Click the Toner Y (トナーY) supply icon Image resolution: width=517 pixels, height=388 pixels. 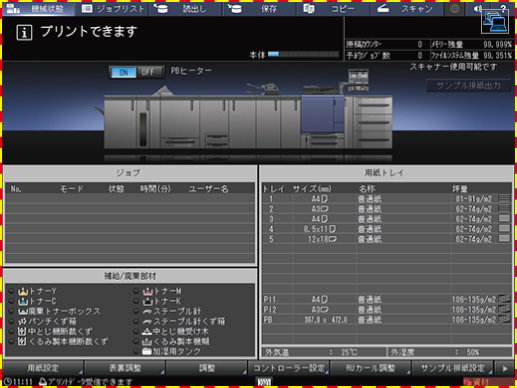[23, 291]
